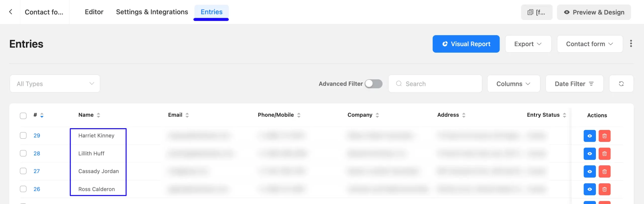Open the All Types dropdown
The image size is (644, 204).
tap(55, 84)
